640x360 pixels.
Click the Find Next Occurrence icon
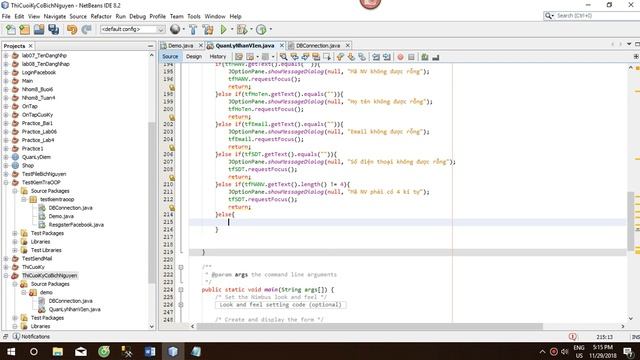(x=305, y=57)
